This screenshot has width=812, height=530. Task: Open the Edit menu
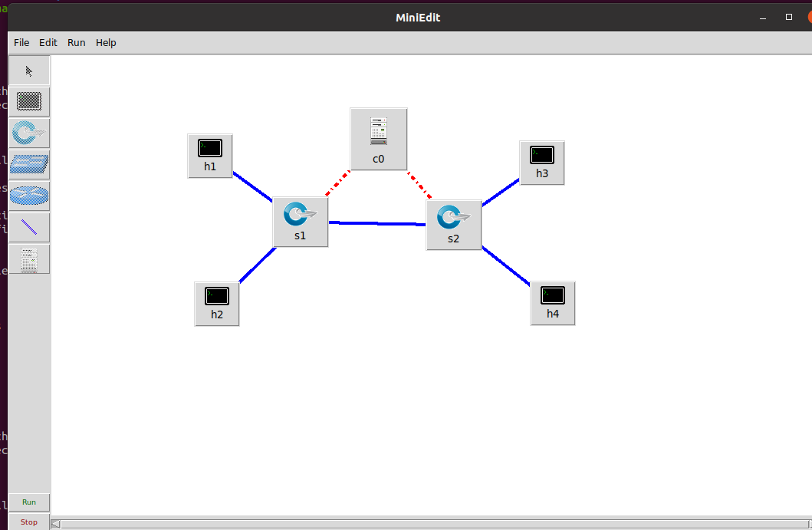(x=48, y=42)
